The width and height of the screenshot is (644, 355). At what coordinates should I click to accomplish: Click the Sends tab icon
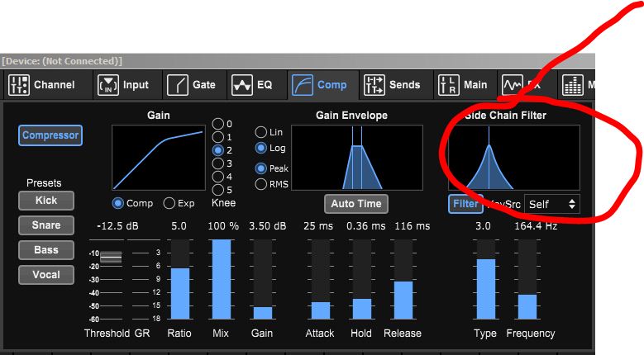pyautogui.click(x=374, y=85)
